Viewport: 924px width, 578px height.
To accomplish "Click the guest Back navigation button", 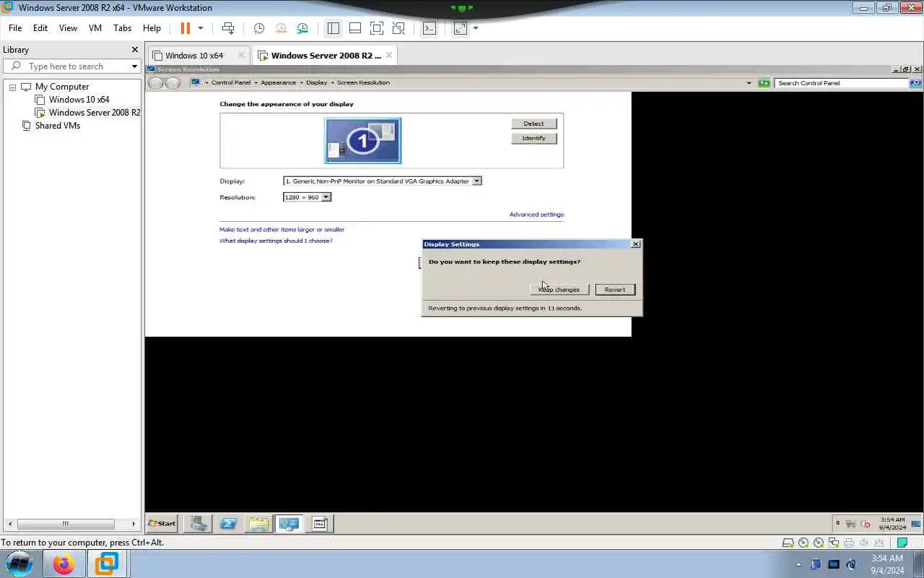I will pyautogui.click(x=155, y=83).
